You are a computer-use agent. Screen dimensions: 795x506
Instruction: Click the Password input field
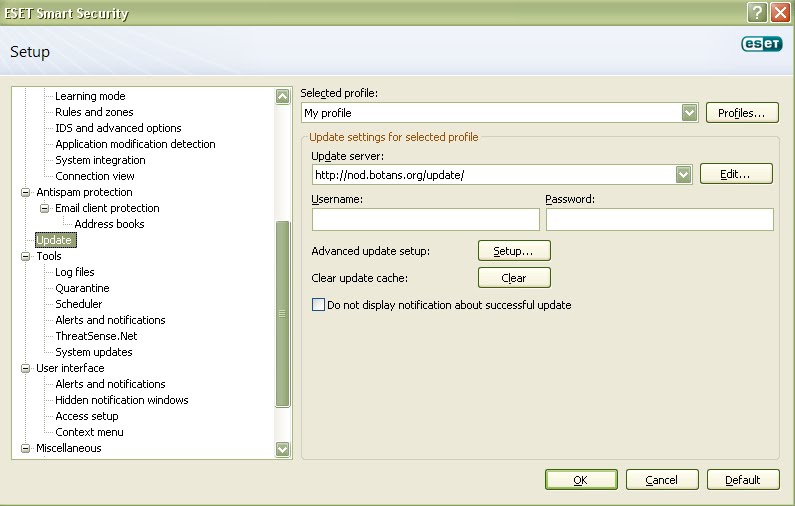(660, 220)
